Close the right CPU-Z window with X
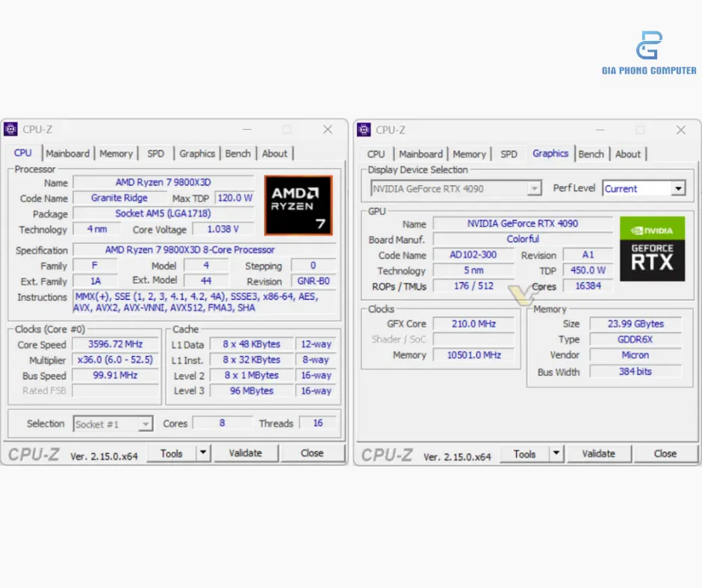 pos(680,130)
